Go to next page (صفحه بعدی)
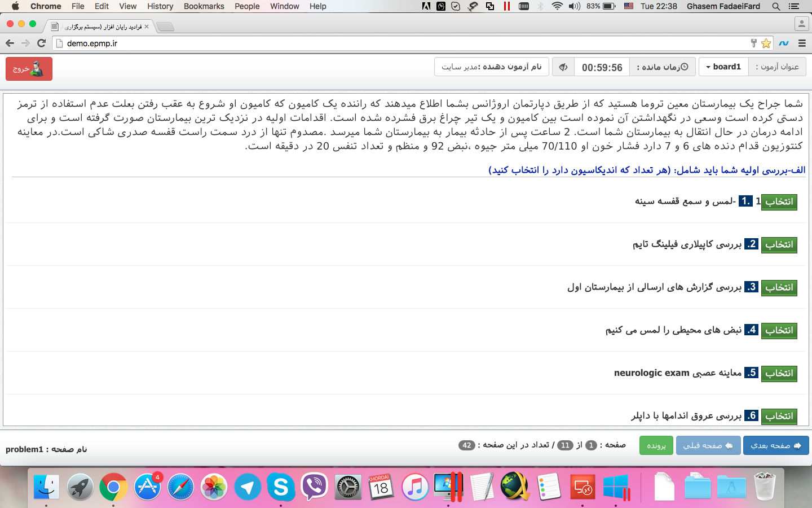The image size is (812, 508). (x=775, y=445)
